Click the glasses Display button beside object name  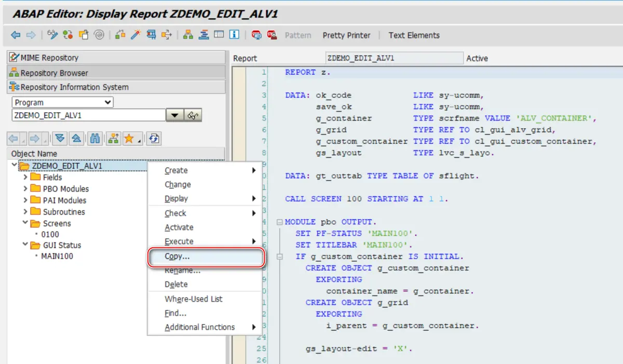click(x=194, y=115)
